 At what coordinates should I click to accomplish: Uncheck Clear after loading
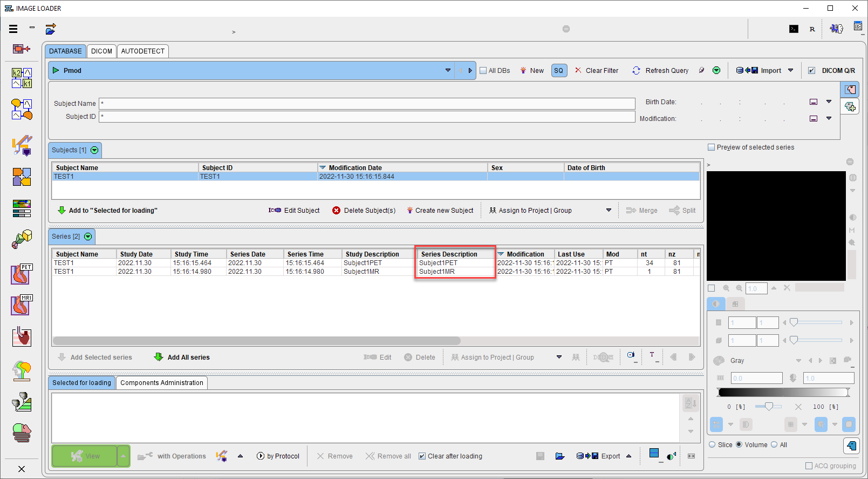click(x=422, y=456)
